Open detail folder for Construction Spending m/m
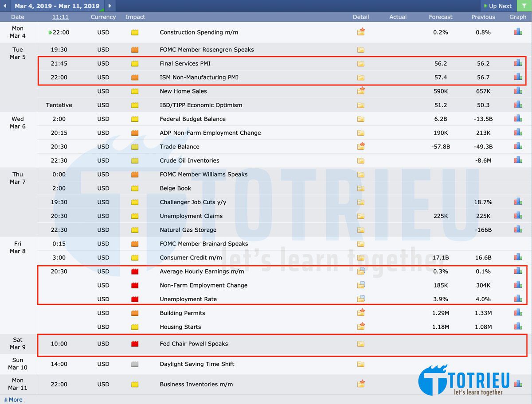Image resolution: width=532 pixels, height=404 pixels. point(361,32)
